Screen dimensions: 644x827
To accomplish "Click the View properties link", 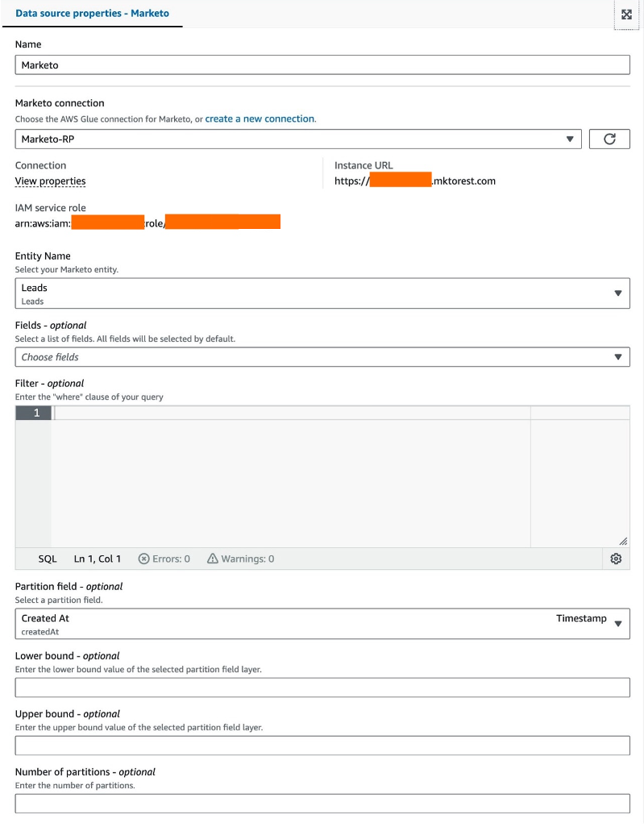I will tap(50, 181).
